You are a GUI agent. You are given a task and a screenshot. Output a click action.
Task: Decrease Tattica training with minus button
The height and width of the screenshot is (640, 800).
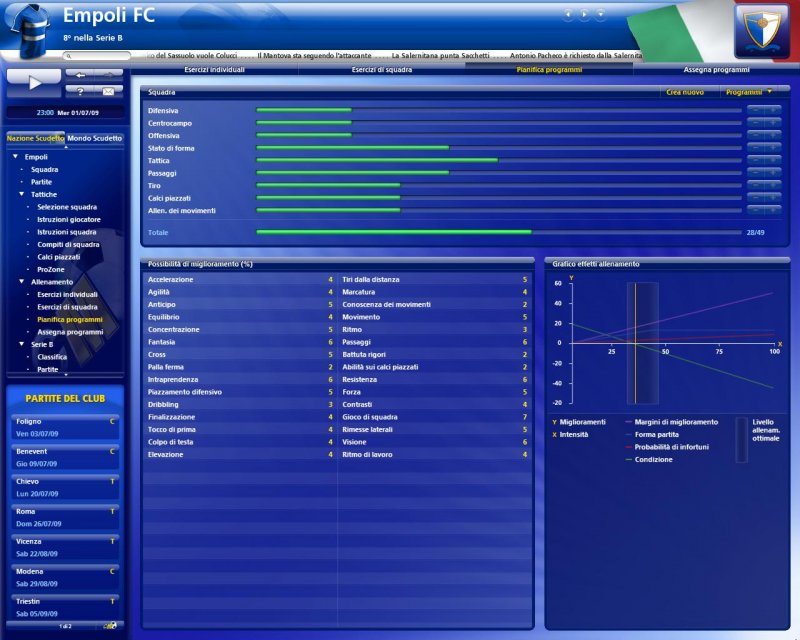click(x=755, y=160)
